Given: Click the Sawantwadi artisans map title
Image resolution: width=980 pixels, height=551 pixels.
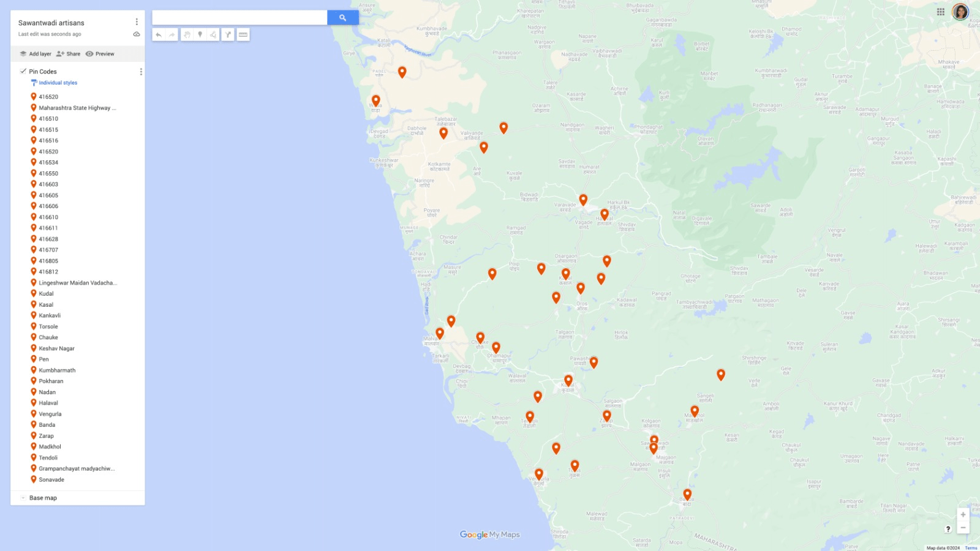Looking at the screenshot, I should (51, 23).
